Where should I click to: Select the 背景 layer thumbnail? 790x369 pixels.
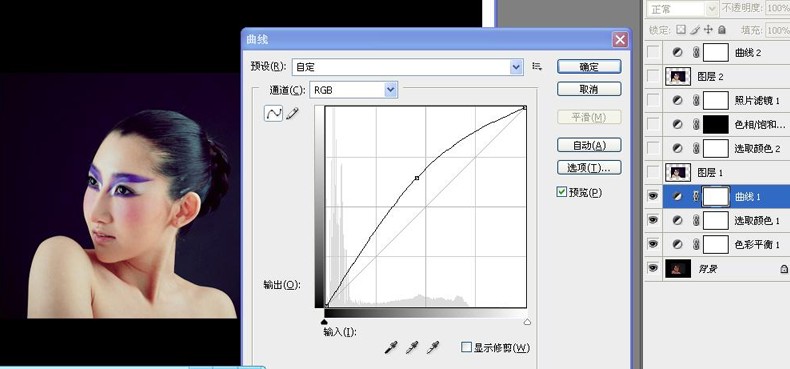[678, 269]
